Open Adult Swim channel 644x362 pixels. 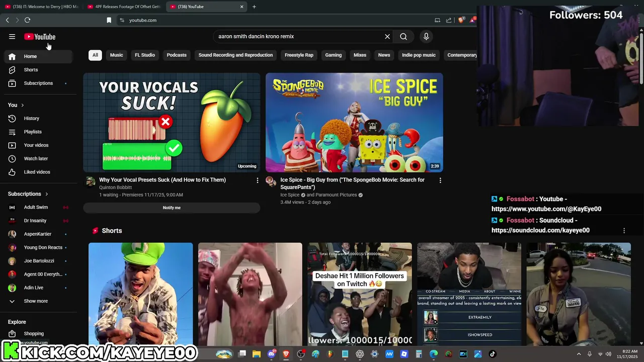point(38,207)
